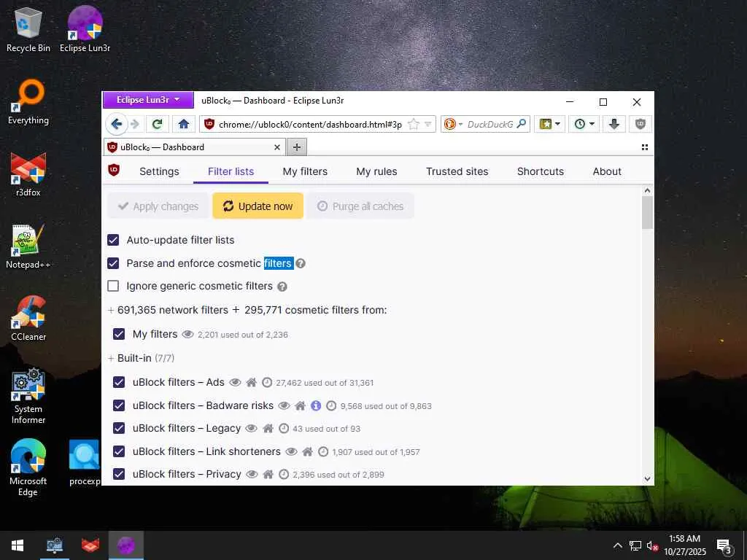Open downloads with the down-arrow toolbar icon
The height and width of the screenshot is (560, 747).
[x=614, y=124]
